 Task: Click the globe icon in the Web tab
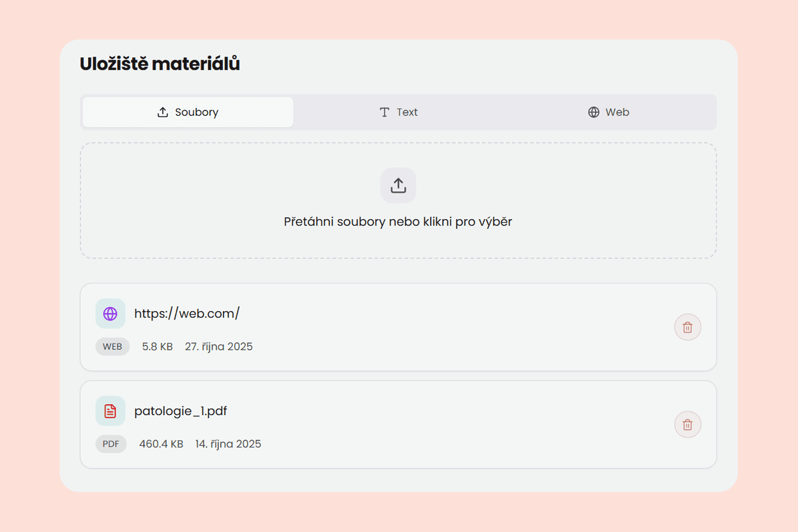pos(593,112)
